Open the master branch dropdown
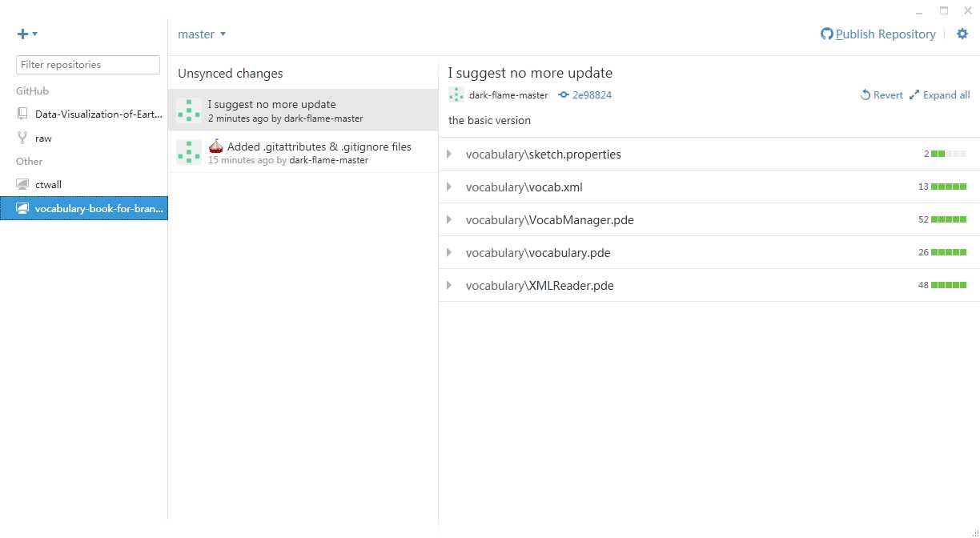The image size is (980, 538). [202, 34]
